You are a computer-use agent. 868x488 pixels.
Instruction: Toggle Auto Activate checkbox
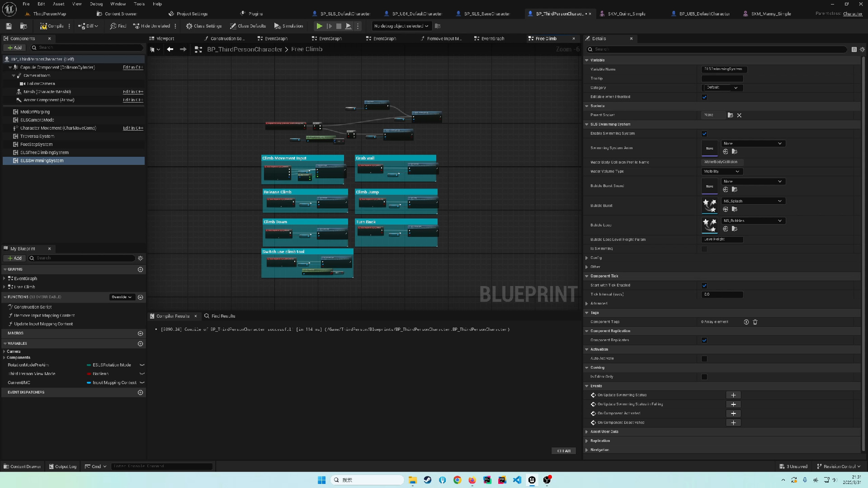[x=704, y=359]
